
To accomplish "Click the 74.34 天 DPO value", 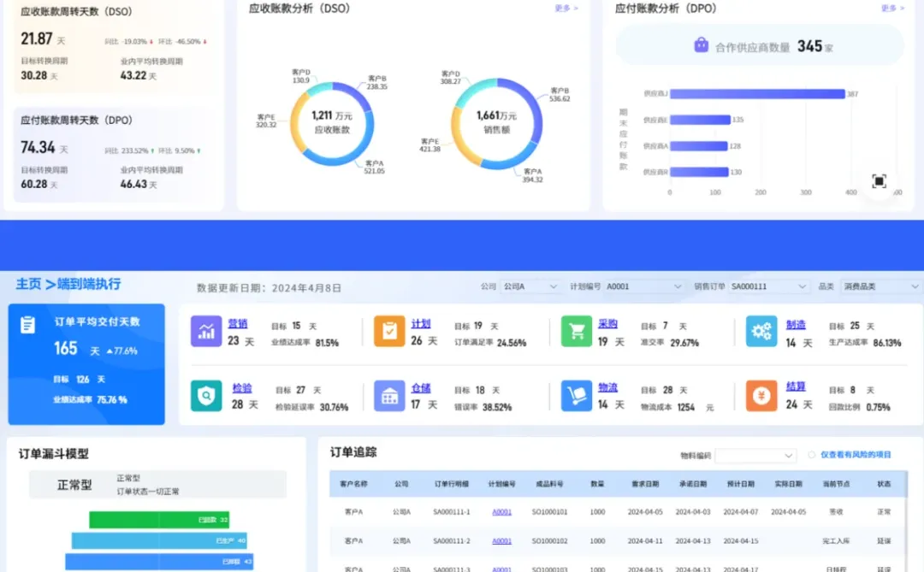I will (x=44, y=147).
